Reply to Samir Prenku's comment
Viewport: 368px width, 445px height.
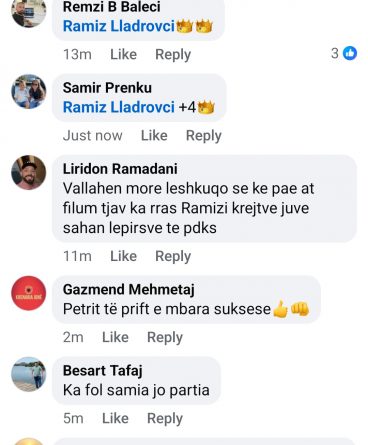point(204,136)
